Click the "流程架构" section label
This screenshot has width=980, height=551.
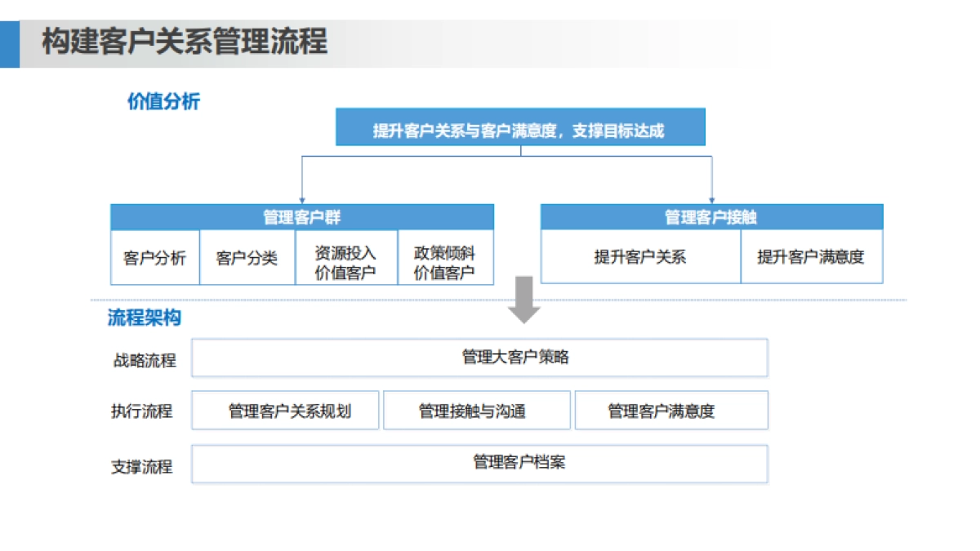pyautogui.click(x=144, y=316)
